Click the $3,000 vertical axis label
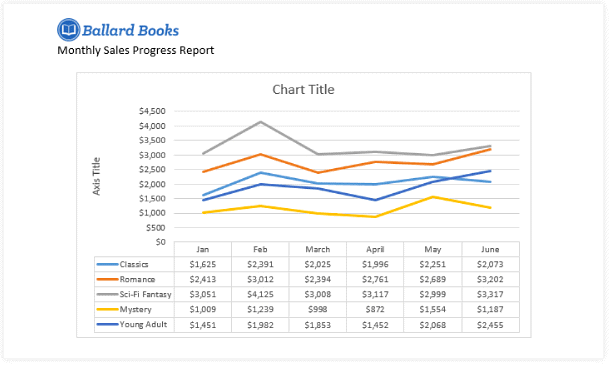The width and height of the screenshot is (609, 365). click(152, 155)
